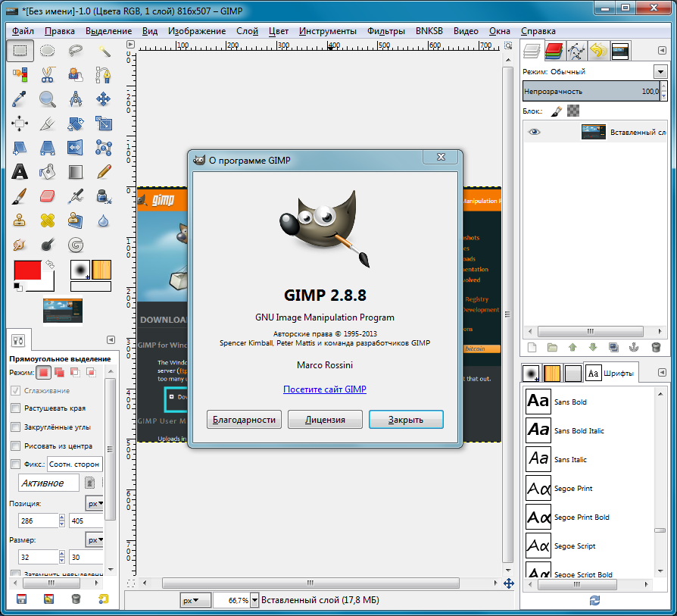Screen dimensions: 677x616
Task: Choose the Ink tool
Action: [104, 196]
